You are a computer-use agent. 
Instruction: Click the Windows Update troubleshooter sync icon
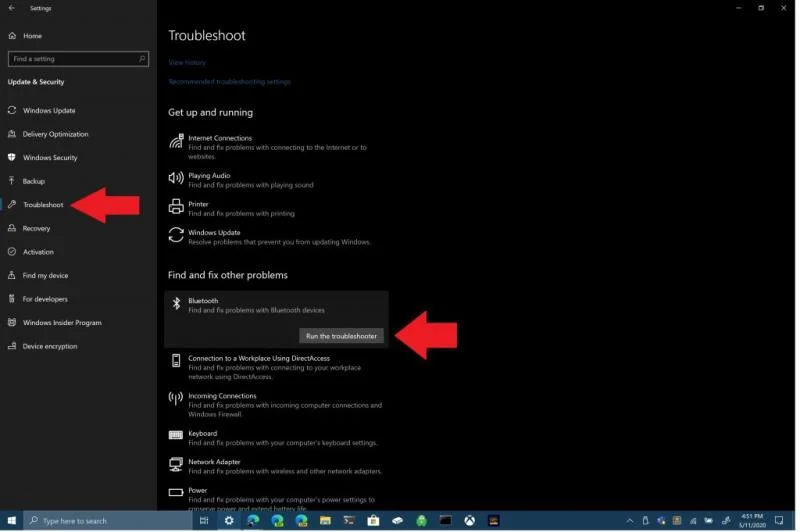coord(176,235)
